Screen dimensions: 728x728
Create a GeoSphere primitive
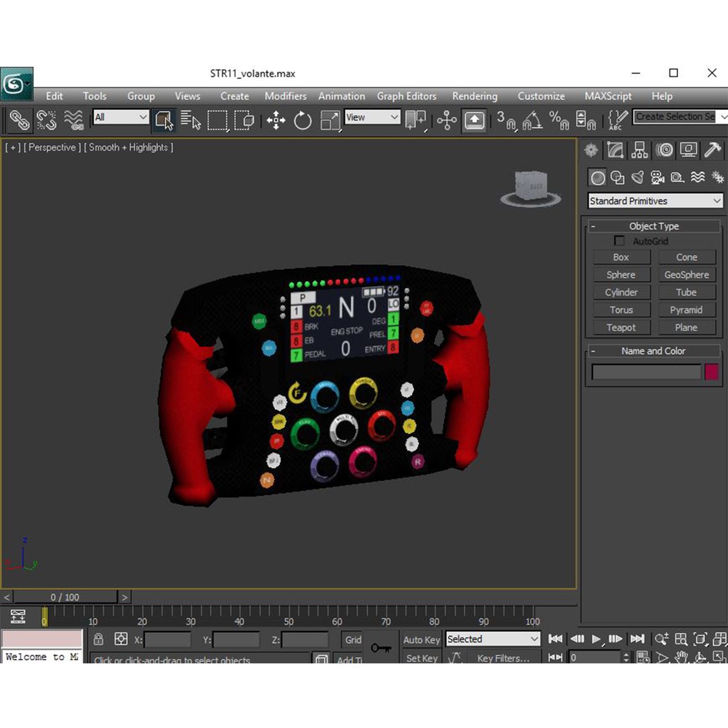coord(687,275)
